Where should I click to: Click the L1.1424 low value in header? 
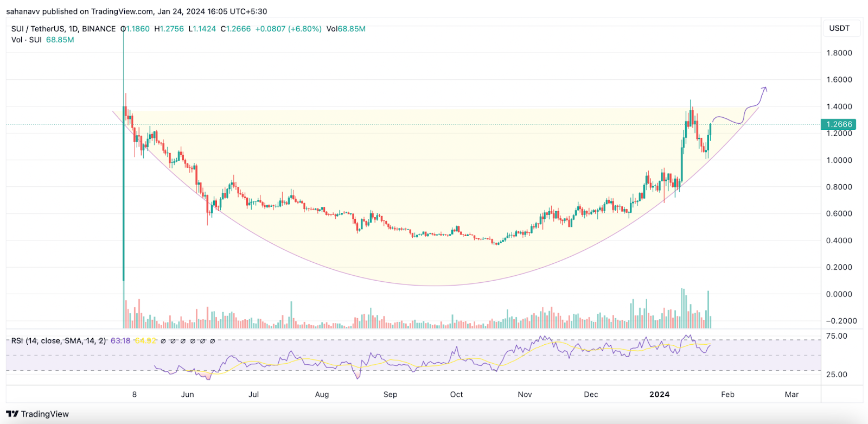202,29
